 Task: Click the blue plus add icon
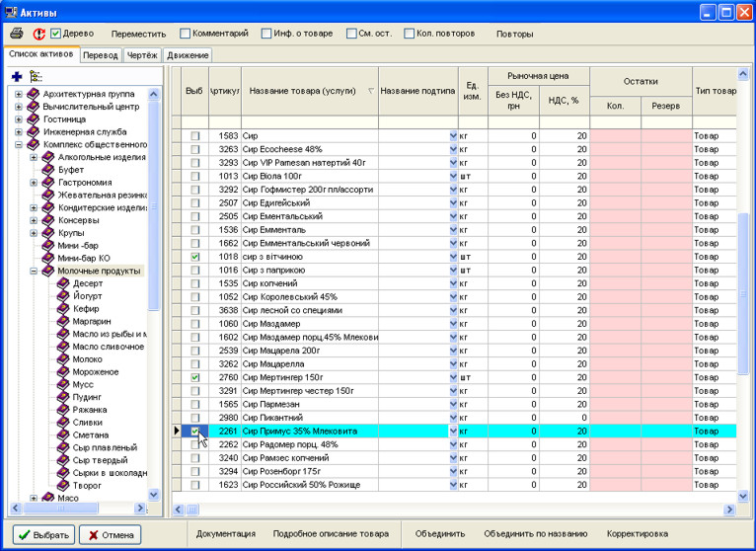pyautogui.click(x=17, y=76)
